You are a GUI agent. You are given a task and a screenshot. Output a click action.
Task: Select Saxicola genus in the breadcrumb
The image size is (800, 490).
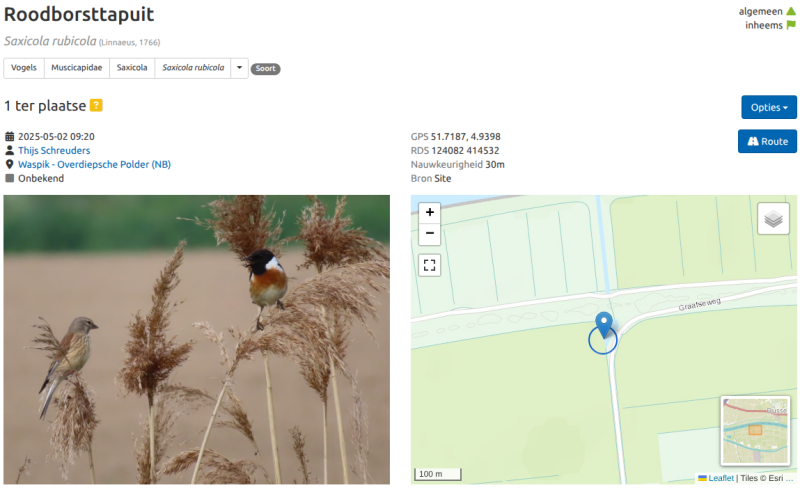click(x=132, y=67)
